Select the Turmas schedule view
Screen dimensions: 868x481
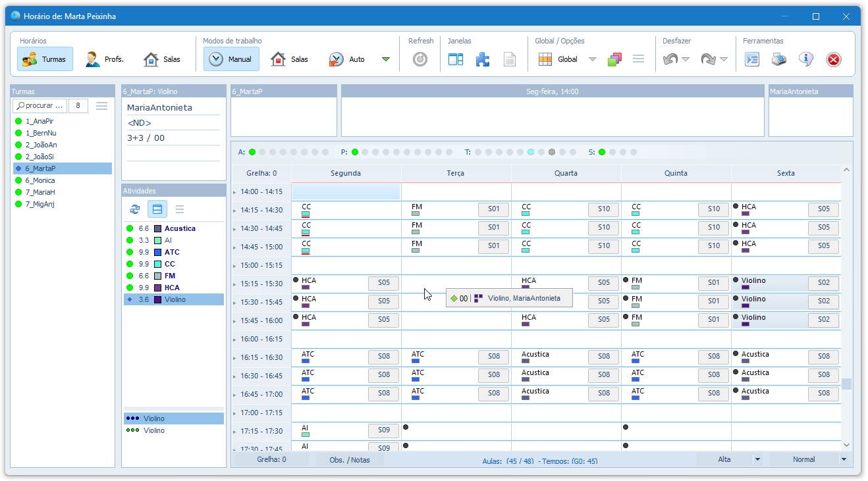[45, 59]
